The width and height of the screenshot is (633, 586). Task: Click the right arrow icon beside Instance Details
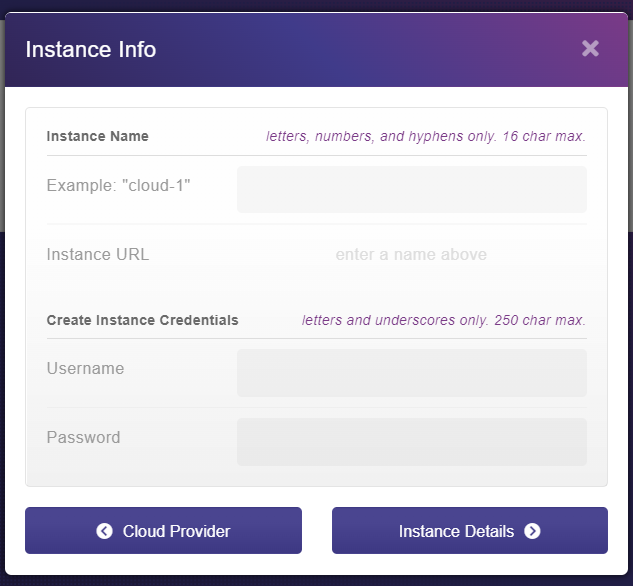click(x=532, y=531)
